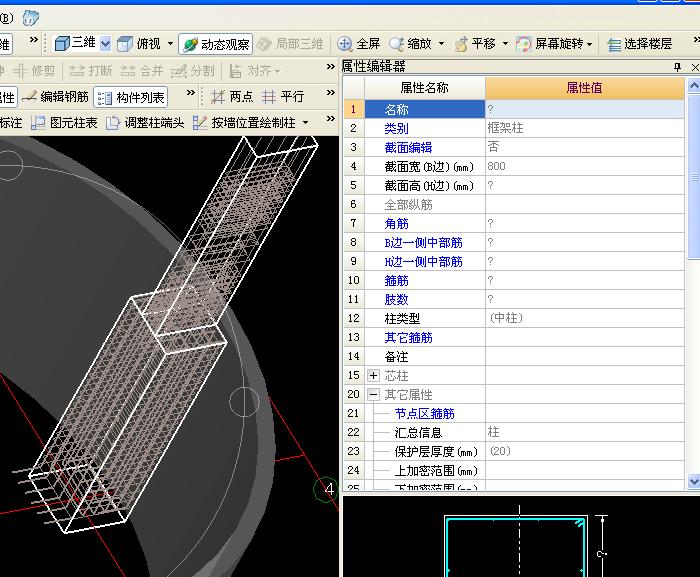Select the 节点区箍筋 tree item
Viewport: 700px width, 577px height.
pyautogui.click(x=425, y=414)
